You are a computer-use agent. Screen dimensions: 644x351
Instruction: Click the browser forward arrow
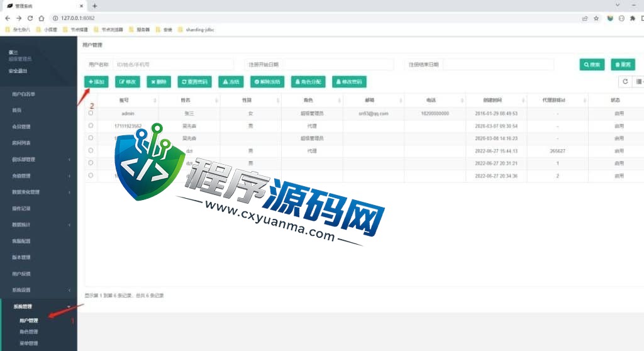[19, 18]
